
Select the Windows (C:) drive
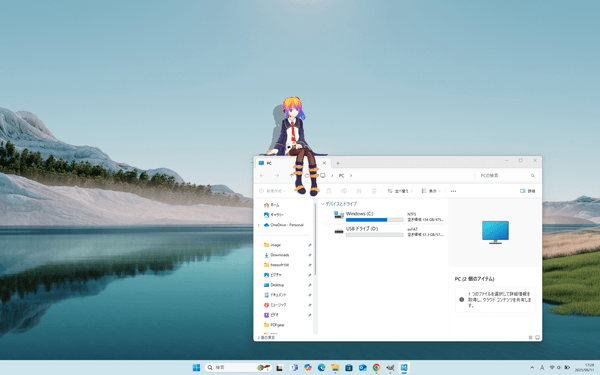388,217
